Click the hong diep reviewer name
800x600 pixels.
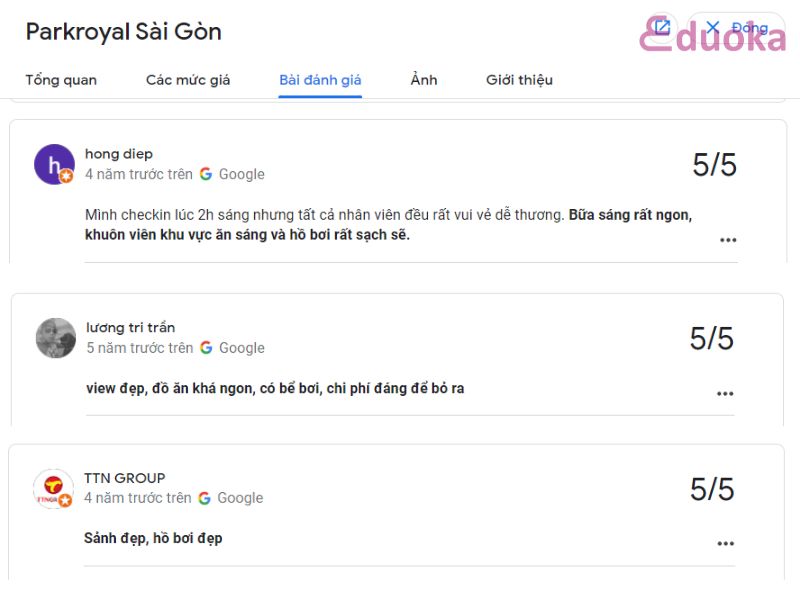click(119, 154)
